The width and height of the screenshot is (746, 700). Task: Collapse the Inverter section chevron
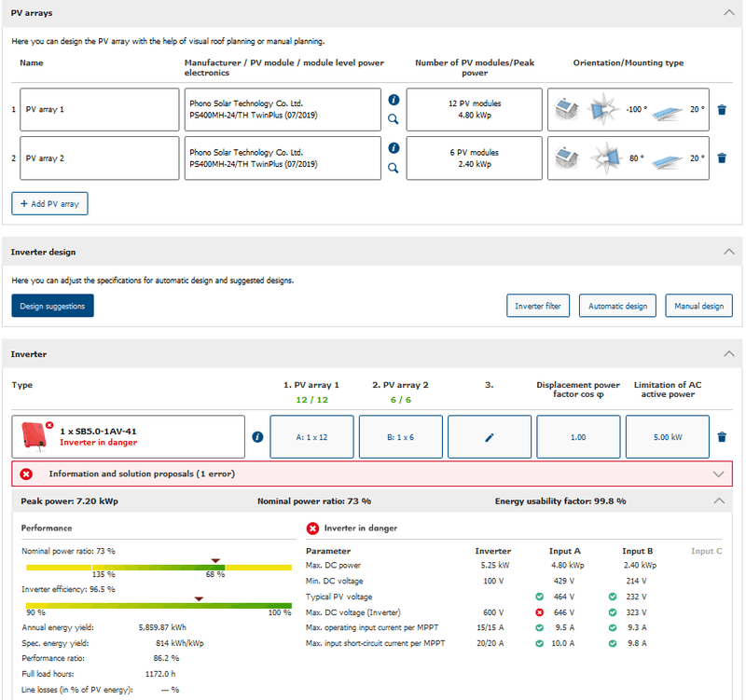(x=728, y=354)
